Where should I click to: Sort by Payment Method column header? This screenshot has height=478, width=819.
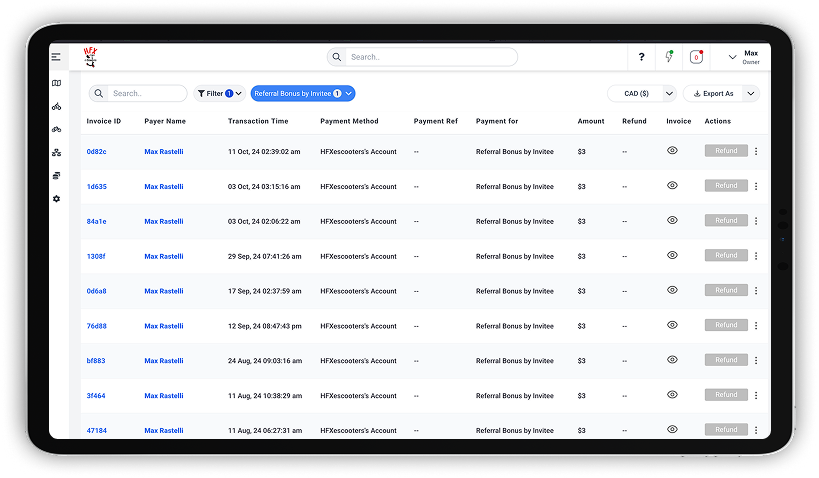(349, 121)
